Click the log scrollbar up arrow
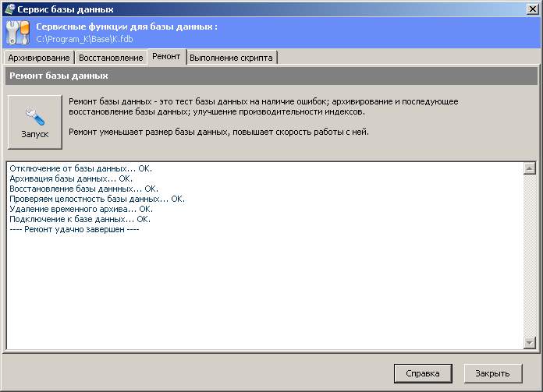Image resolution: width=543 pixels, height=392 pixels. [530, 168]
